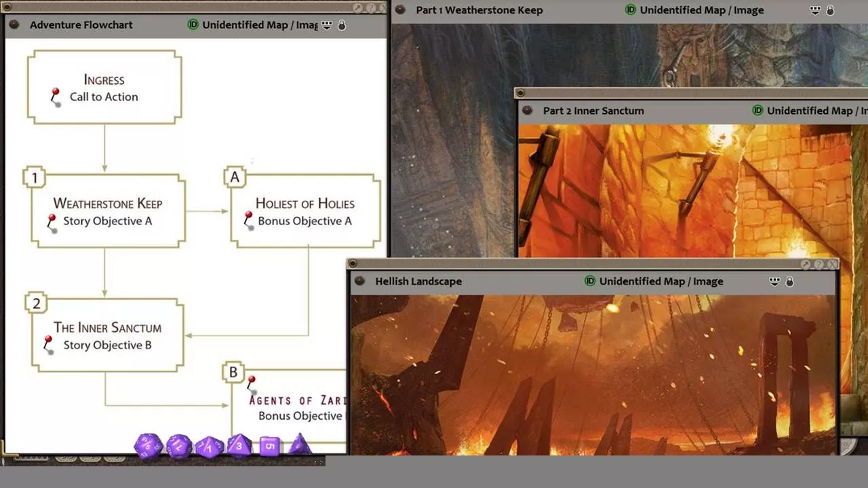The width and height of the screenshot is (868, 488).
Task: Select the purple d4 pyramid die
Action: pos(300,445)
